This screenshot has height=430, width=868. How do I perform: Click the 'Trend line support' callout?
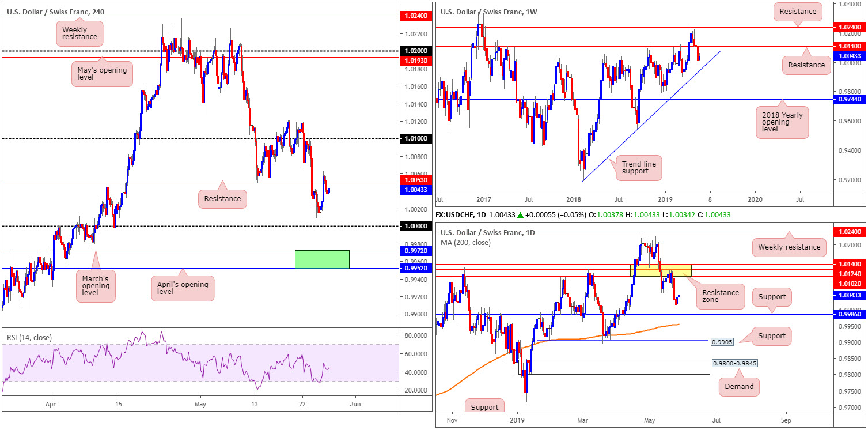639,167
